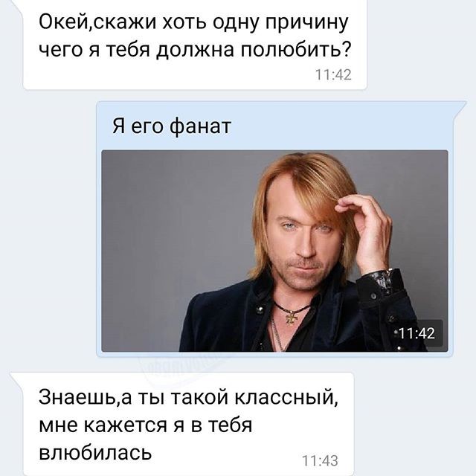Screen dimensions: 476x476
Task: Select the line 'чего я тебя должна'
Action: [137, 50]
